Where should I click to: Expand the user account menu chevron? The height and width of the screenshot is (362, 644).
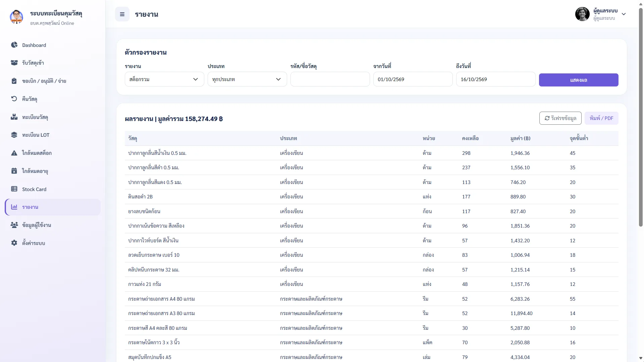click(624, 14)
